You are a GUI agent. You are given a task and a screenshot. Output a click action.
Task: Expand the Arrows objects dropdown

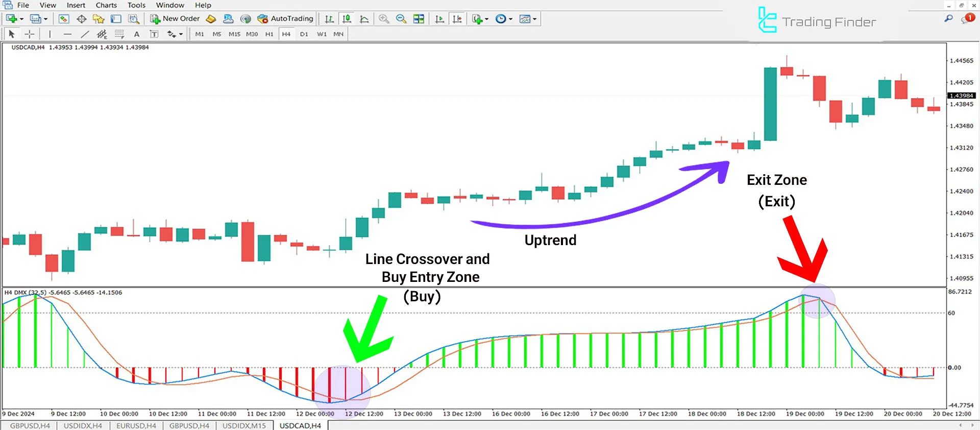[181, 35]
